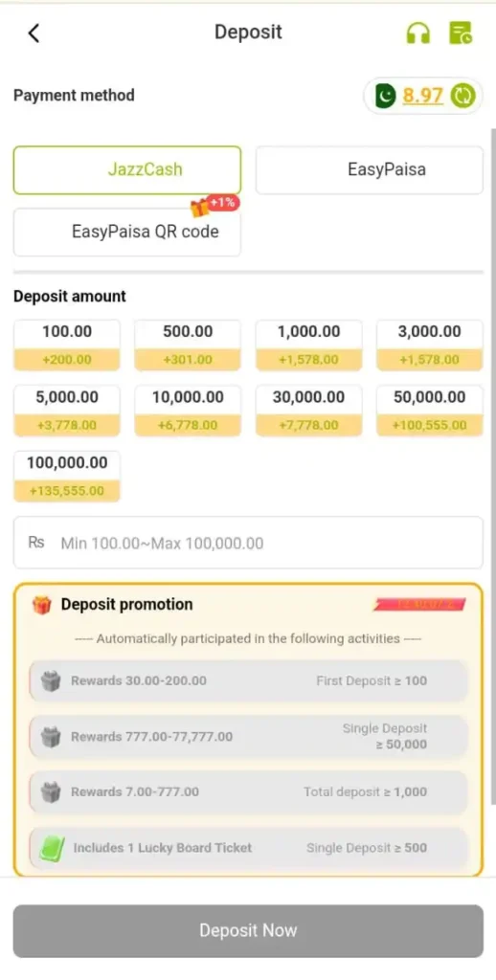Click the green Lucky Board Ticket icon
This screenshot has height=980, width=496.
click(52, 850)
